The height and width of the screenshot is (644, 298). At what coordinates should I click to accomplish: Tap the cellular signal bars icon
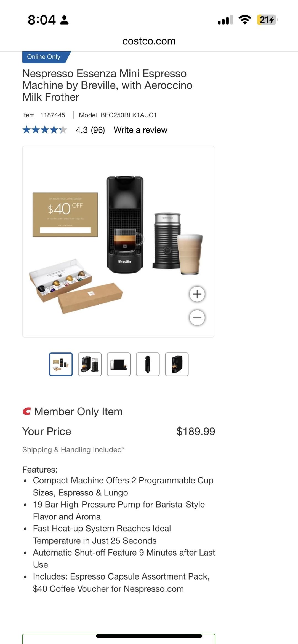[225, 20]
